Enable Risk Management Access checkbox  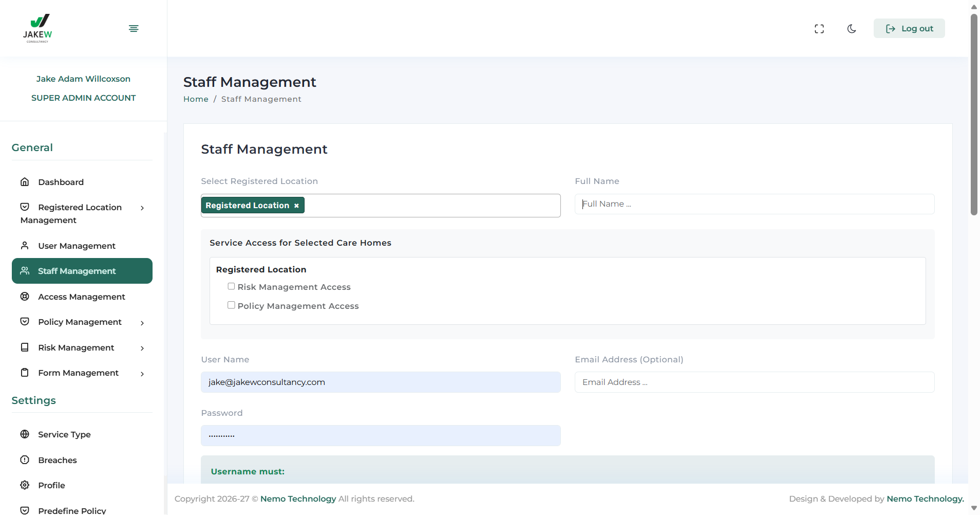[231, 286]
